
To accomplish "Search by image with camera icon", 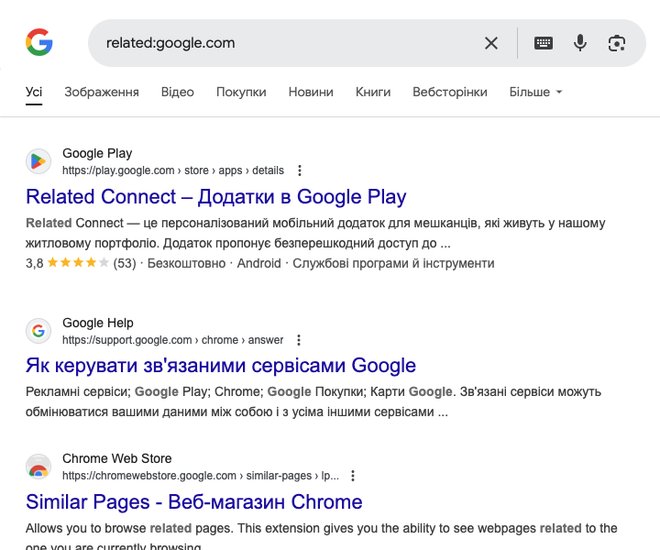I will (x=617, y=43).
